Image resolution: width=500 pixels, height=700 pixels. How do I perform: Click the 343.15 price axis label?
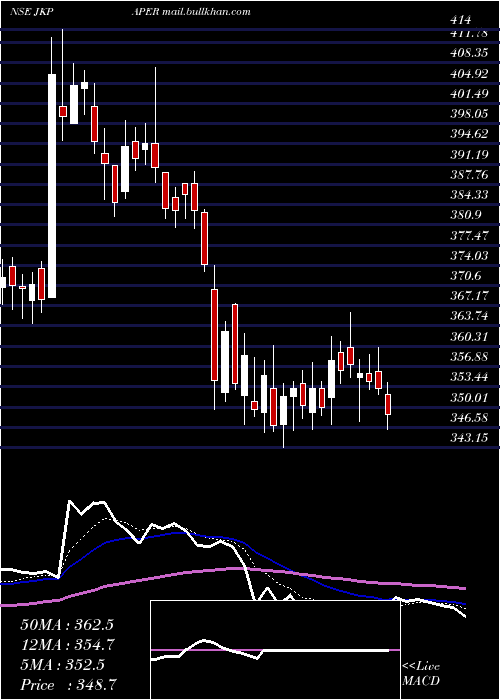click(x=468, y=438)
